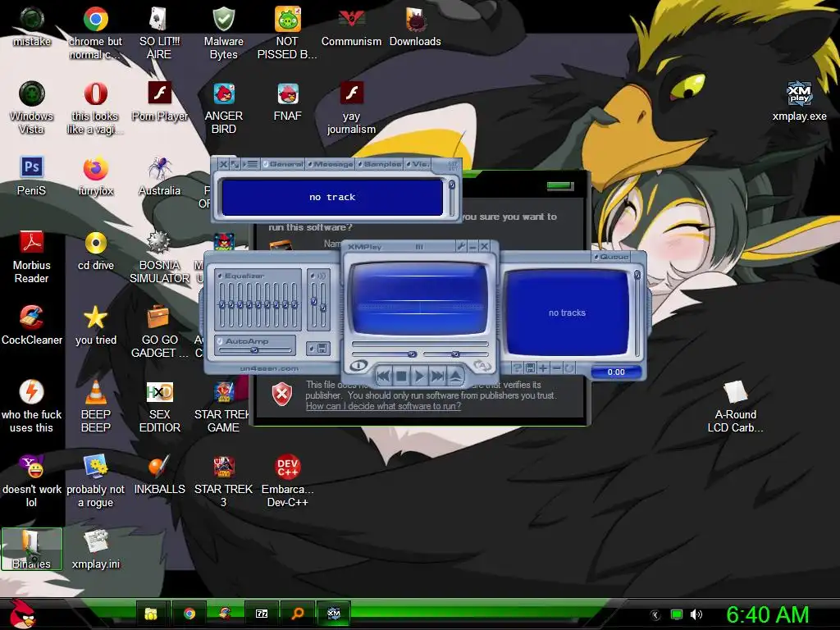Click the playlist undo arrow icon
This screenshot has height=630, width=840.
569,368
